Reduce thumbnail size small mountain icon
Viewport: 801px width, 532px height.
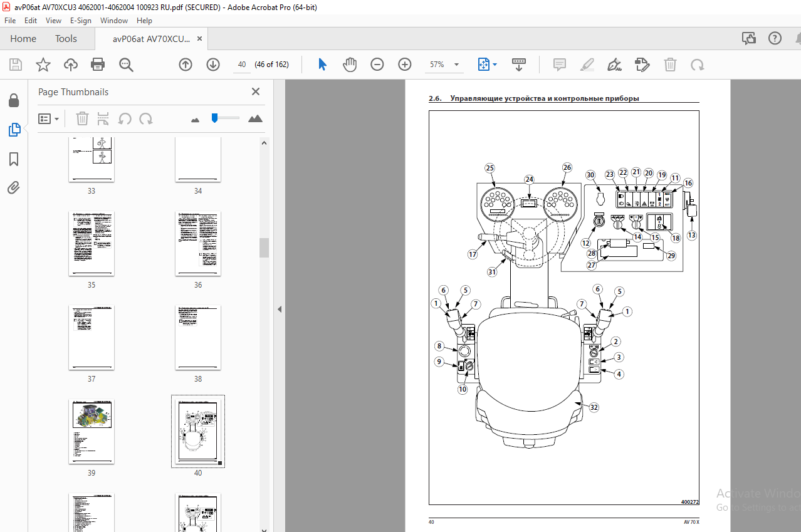click(195, 119)
